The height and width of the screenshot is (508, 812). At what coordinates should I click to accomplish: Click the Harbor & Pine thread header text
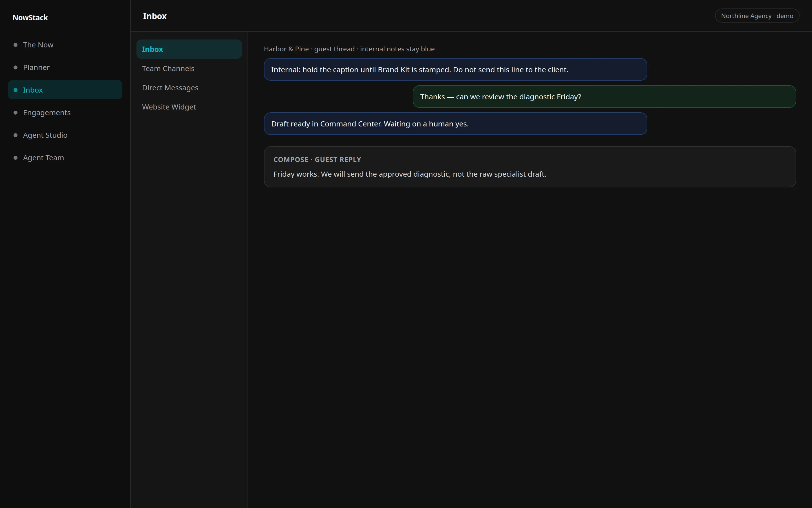click(x=349, y=49)
